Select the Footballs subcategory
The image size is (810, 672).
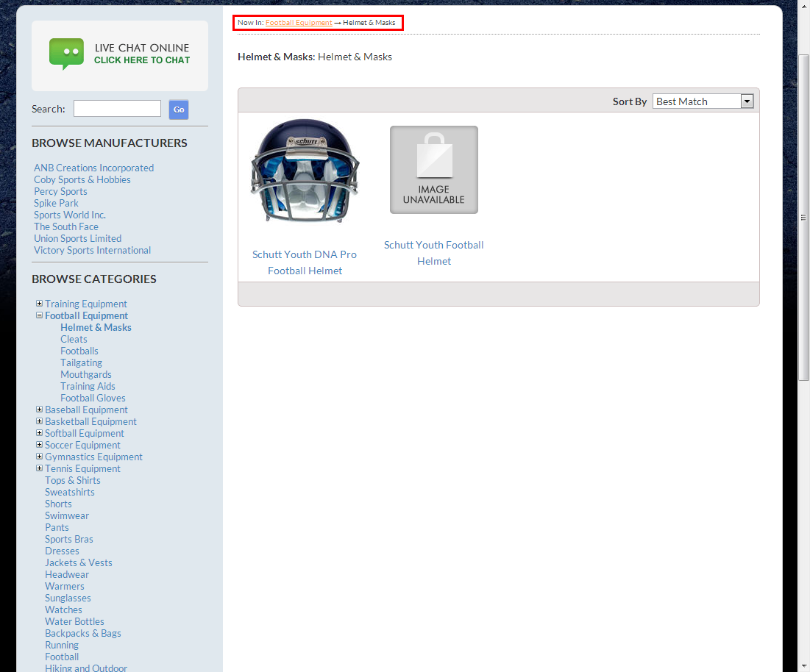click(79, 351)
